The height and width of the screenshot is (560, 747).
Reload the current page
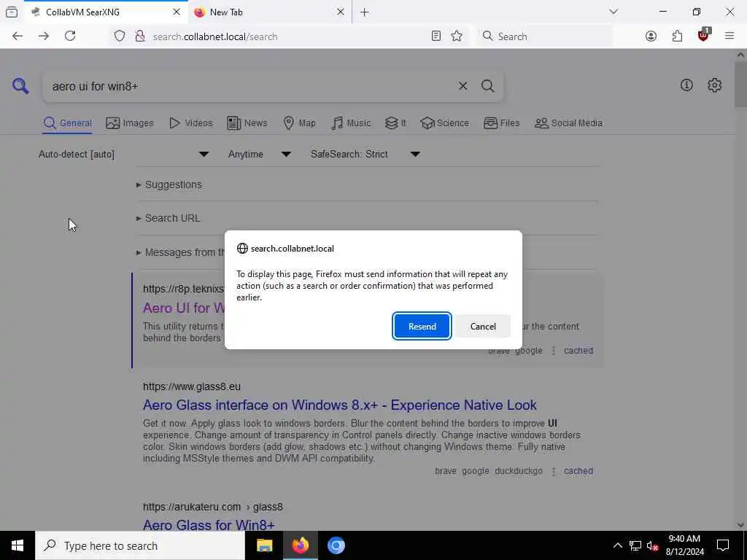point(70,36)
